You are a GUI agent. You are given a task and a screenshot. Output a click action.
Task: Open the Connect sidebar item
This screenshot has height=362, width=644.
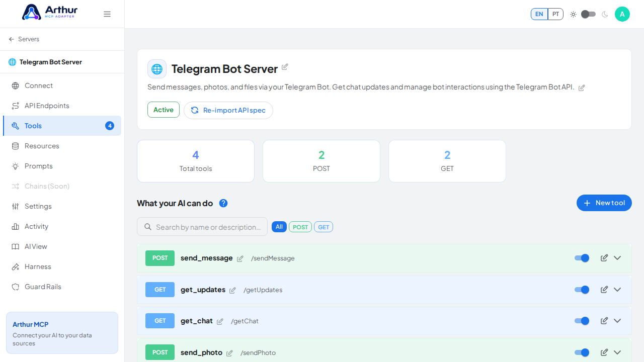click(x=62, y=85)
